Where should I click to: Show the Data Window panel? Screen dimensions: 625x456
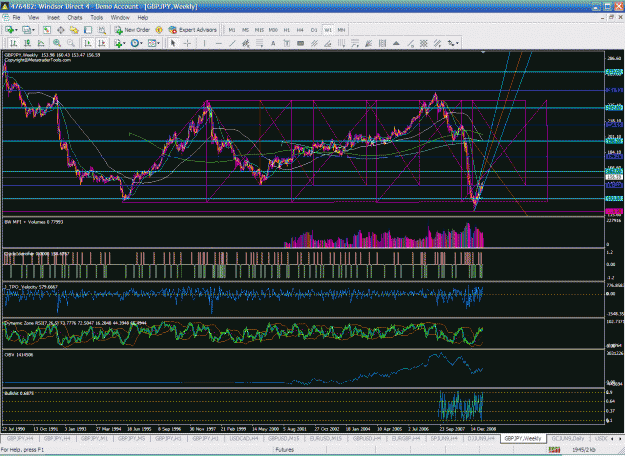click(x=61, y=30)
